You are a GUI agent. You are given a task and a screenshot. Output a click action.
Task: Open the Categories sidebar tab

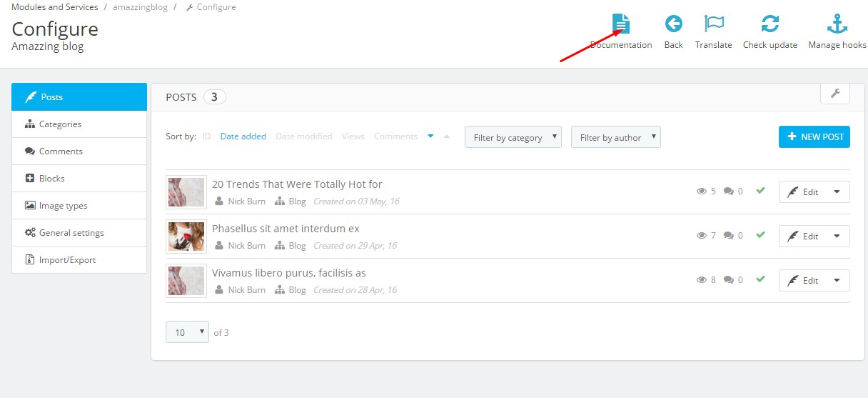coord(79,124)
